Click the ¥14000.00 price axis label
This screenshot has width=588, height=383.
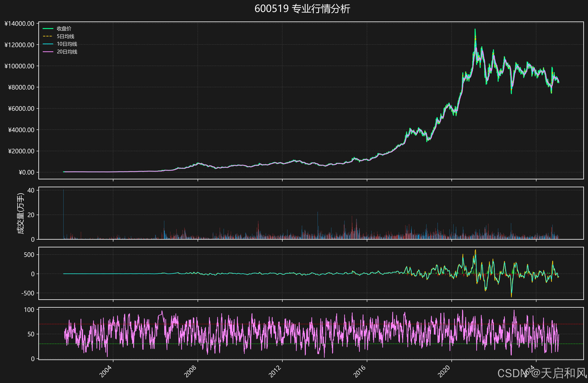coord(19,23)
